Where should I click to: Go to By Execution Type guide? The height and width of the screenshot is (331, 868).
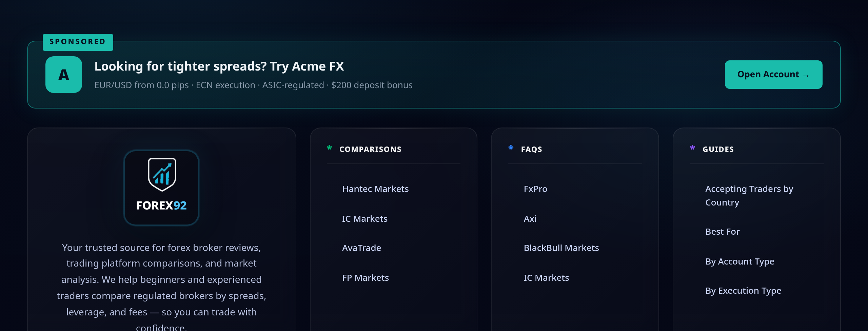743,291
